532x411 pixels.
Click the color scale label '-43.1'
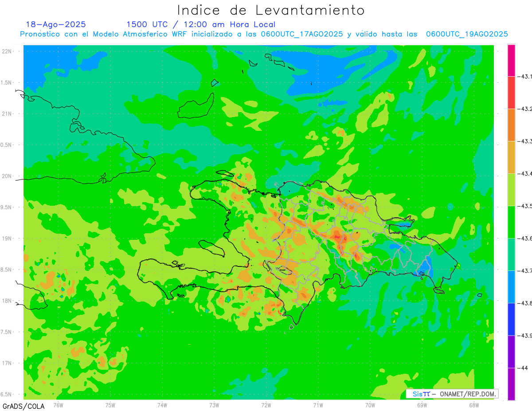point(524,76)
